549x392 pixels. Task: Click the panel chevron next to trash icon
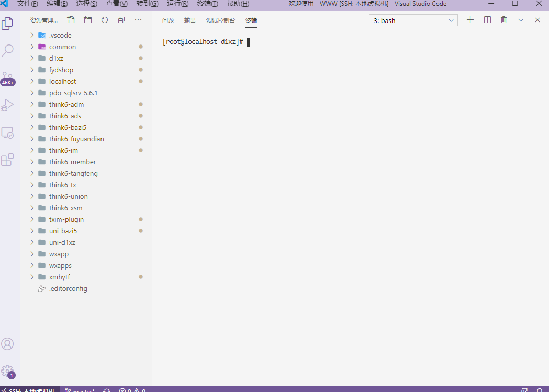click(521, 20)
